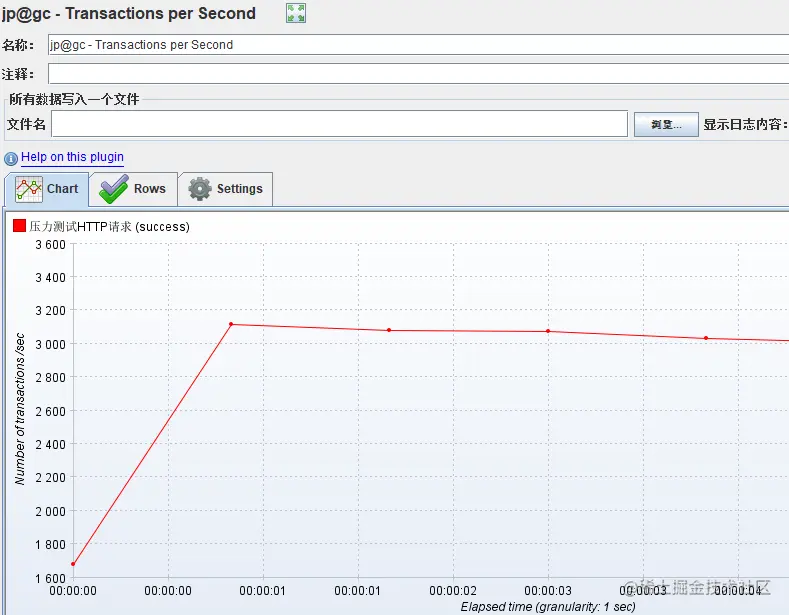Viewport: 789px width, 615px height.
Task: Click the last visible data point near 3030
Action: pyautogui.click(x=706, y=338)
